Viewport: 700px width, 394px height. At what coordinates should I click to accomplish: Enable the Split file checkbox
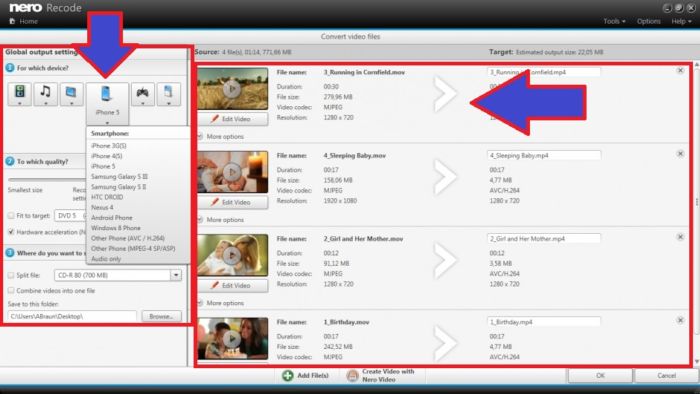[x=11, y=275]
